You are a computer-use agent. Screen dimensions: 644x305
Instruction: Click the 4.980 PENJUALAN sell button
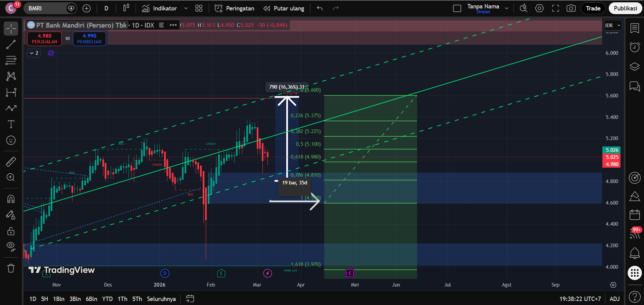point(45,39)
